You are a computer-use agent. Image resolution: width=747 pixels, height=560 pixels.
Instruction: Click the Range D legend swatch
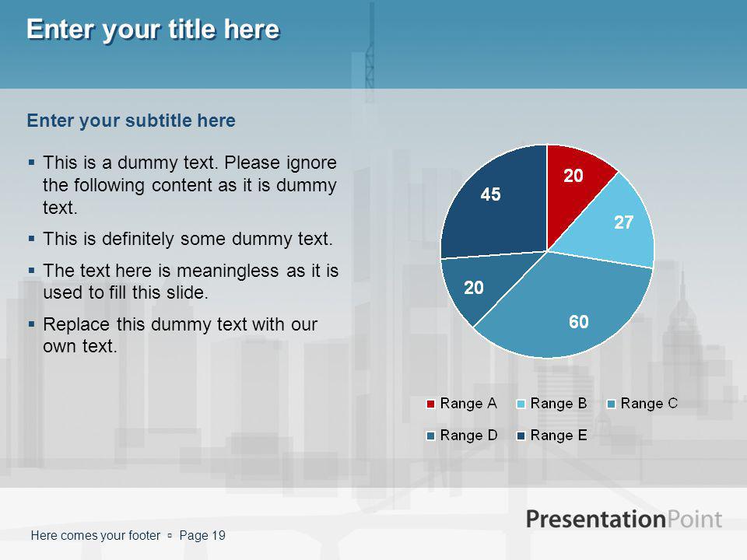(x=430, y=436)
